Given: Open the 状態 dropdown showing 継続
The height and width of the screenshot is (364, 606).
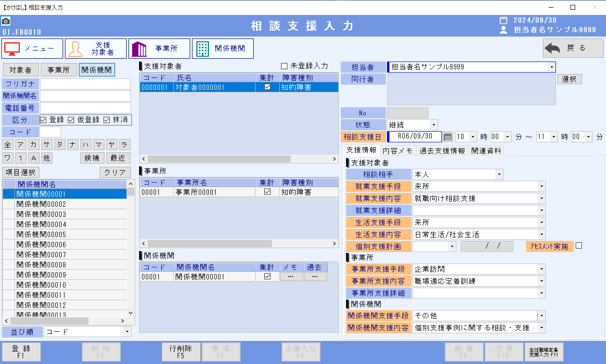Looking at the screenshot, I should pyautogui.click(x=434, y=125).
